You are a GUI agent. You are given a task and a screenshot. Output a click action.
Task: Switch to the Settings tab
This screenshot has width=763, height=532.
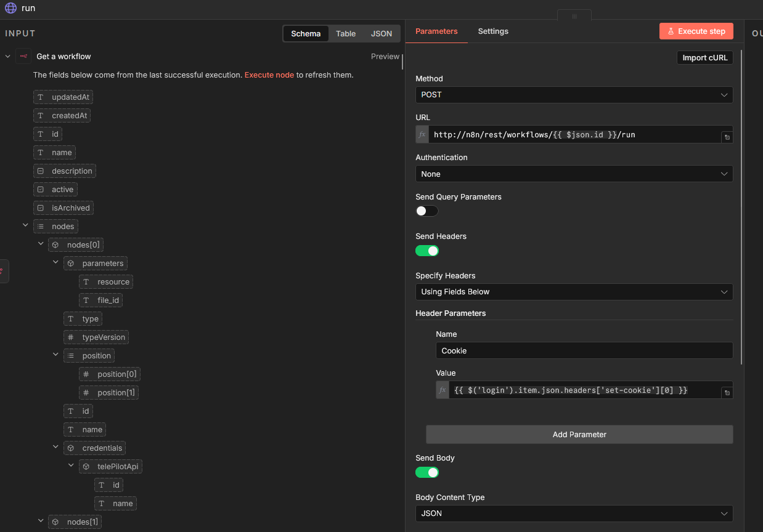point(493,31)
